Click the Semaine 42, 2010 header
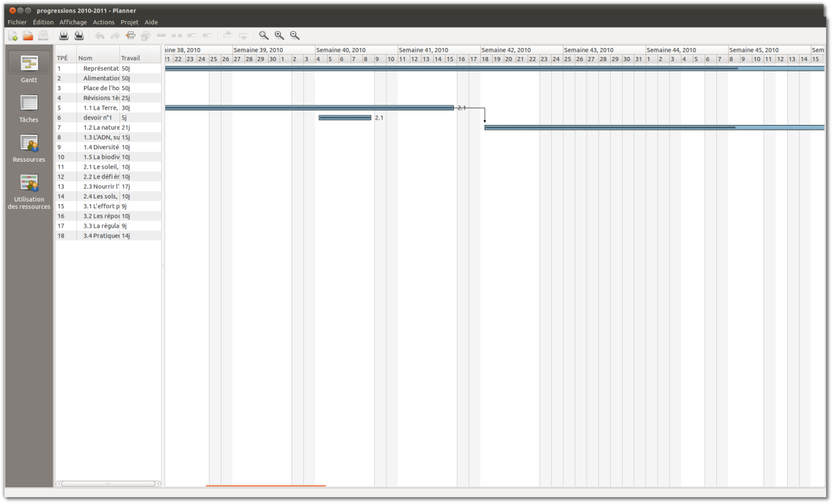Viewport: 833px width, 504px height. (521, 50)
